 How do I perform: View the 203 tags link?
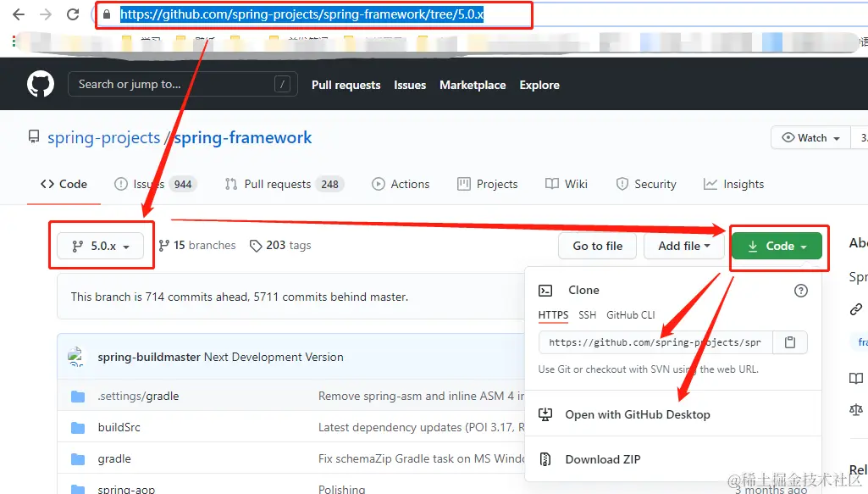[280, 246]
